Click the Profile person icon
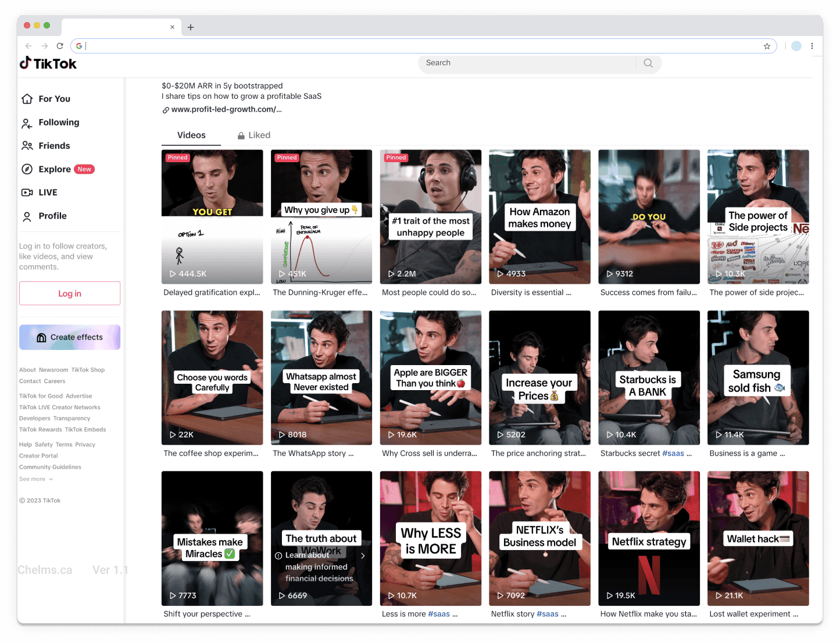This screenshot has height=643, width=840. [x=27, y=216]
